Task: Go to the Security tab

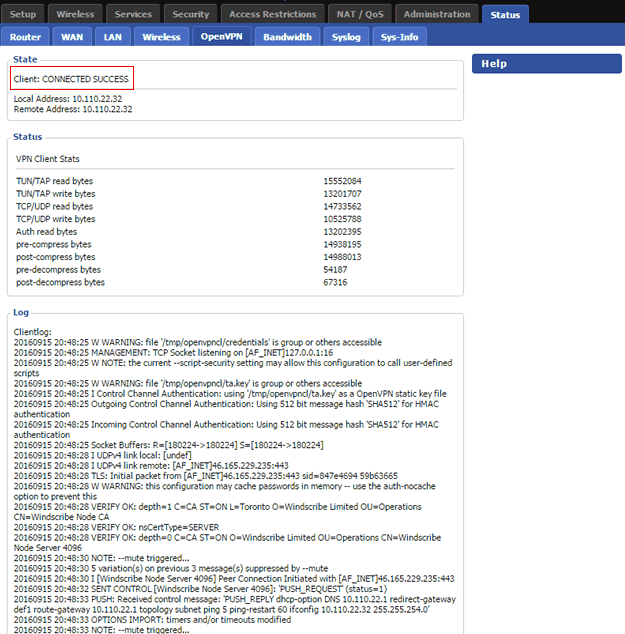Action: pyautogui.click(x=190, y=14)
